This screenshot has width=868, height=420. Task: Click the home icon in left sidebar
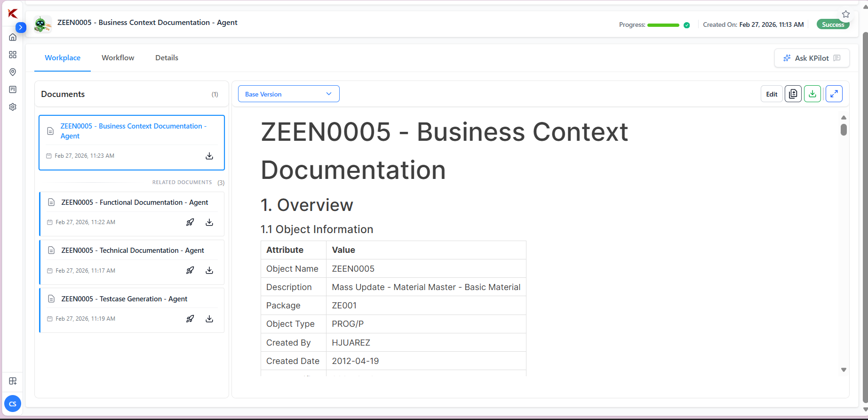(x=13, y=37)
